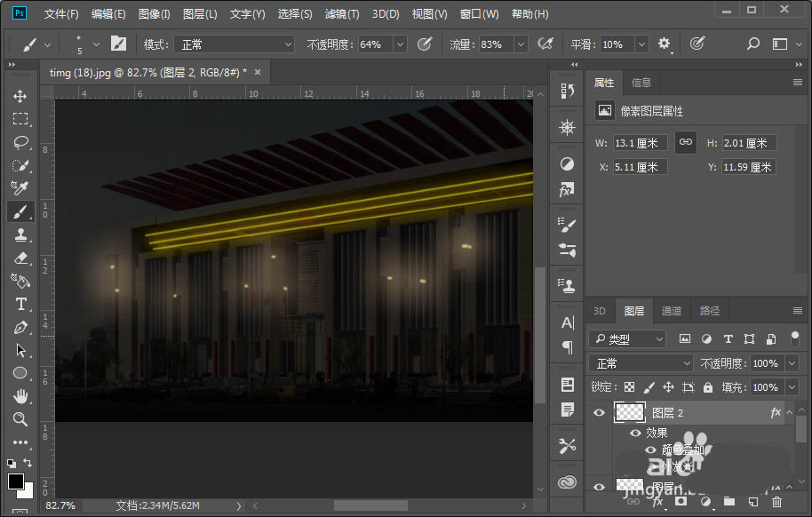The image size is (812, 517).
Task: Hide the 图层 2 layer
Action: click(599, 413)
